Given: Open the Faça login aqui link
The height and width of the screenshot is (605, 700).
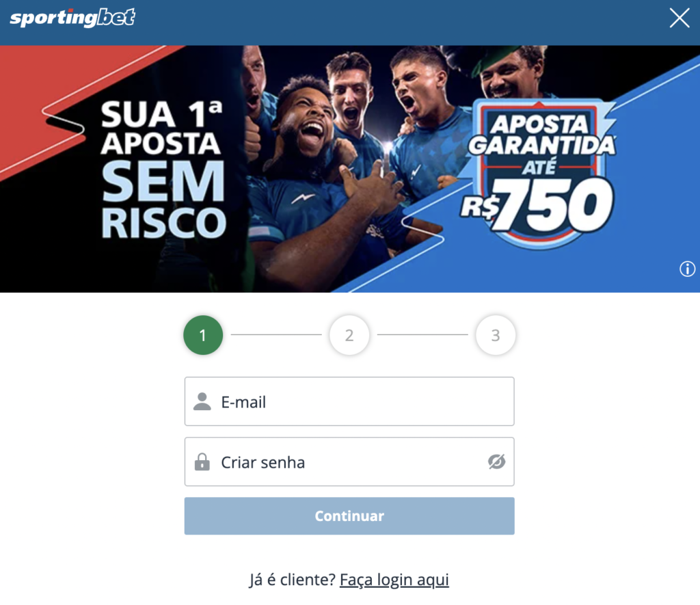Looking at the screenshot, I should pos(394,580).
